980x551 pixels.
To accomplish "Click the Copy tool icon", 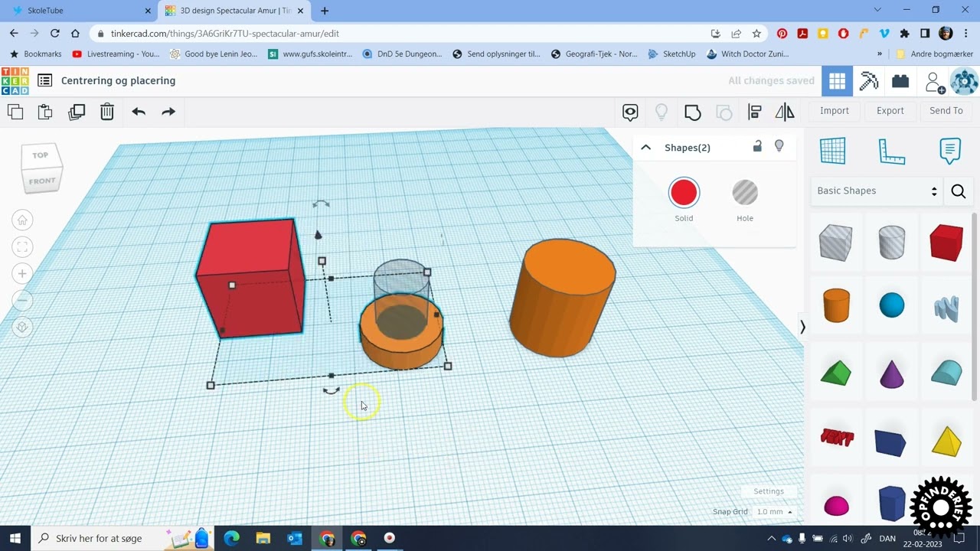I will pyautogui.click(x=15, y=112).
